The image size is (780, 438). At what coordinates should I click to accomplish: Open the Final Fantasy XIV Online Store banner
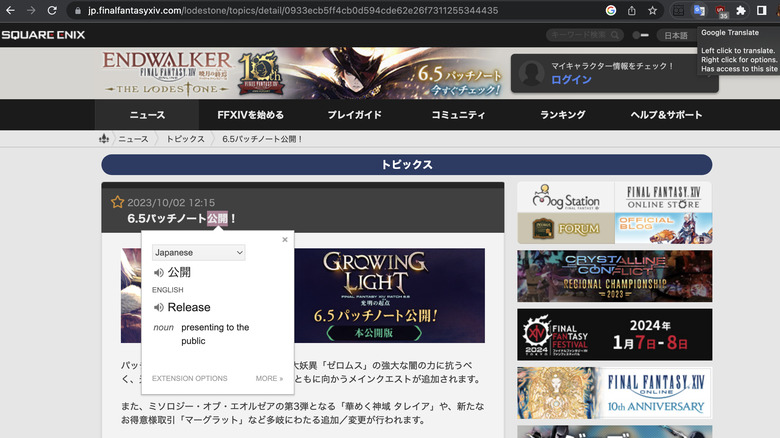pyautogui.click(x=664, y=197)
